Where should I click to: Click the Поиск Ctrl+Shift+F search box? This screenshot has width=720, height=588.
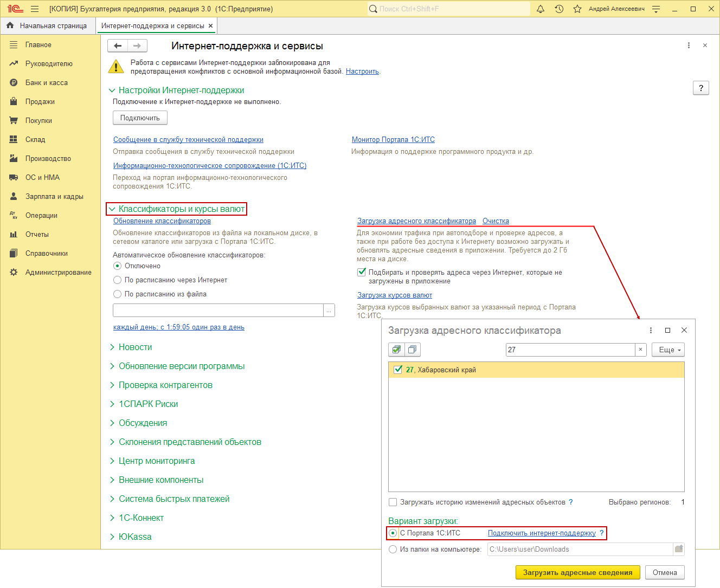click(x=449, y=9)
